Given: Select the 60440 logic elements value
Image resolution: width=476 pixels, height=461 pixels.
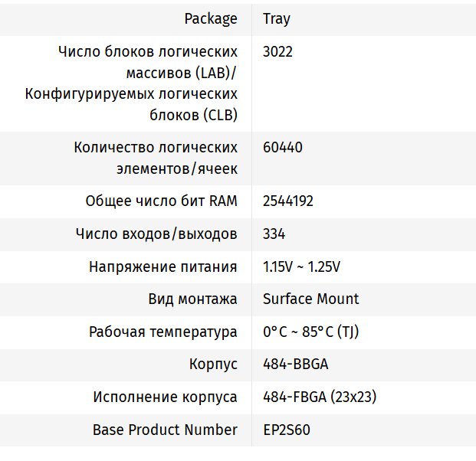Looking at the screenshot, I should 283,147.
